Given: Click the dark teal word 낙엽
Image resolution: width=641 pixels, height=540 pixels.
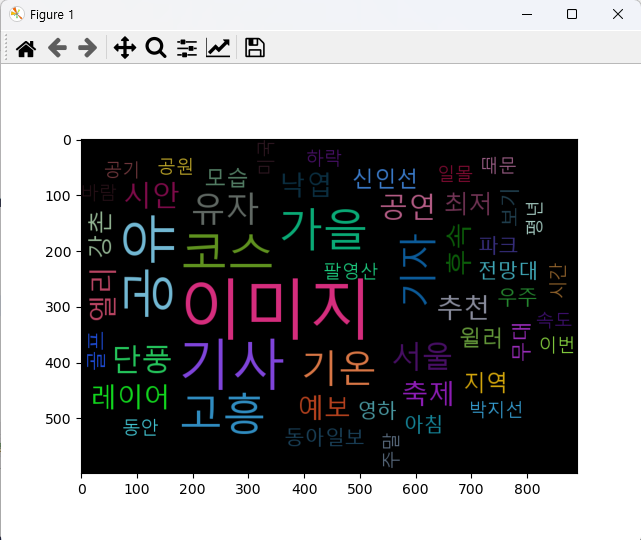Looking at the screenshot, I should click(x=306, y=185).
